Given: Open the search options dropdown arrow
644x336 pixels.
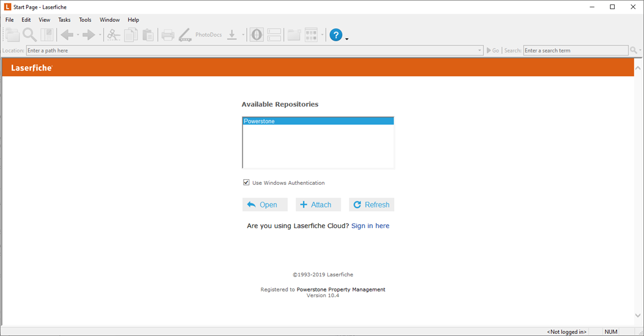Looking at the screenshot, I should pyautogui.click(x=640, y=50).
